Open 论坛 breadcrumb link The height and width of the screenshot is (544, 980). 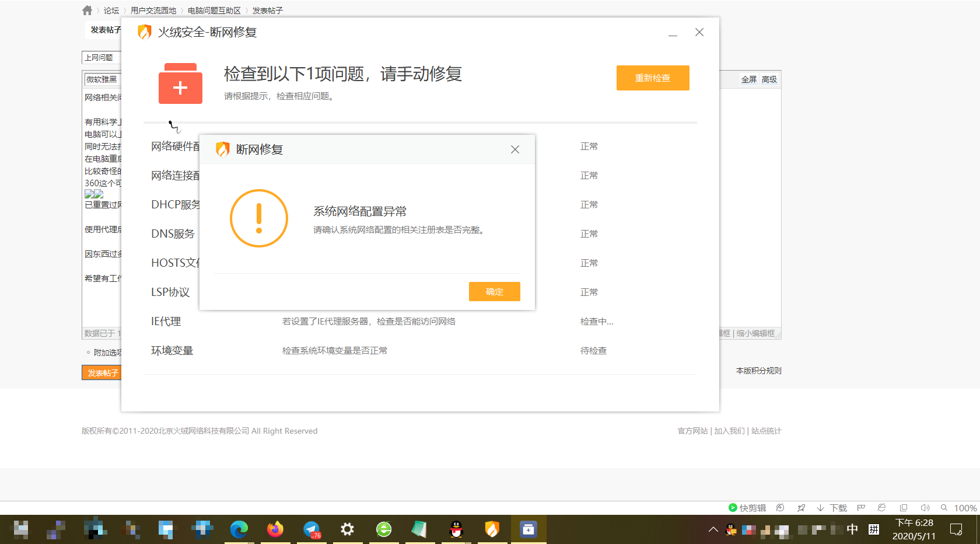(x=111, y=11)
